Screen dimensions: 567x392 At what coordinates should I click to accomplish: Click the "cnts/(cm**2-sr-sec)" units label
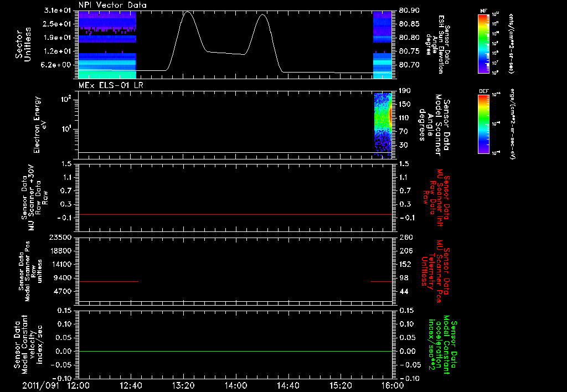click(511, 43)
